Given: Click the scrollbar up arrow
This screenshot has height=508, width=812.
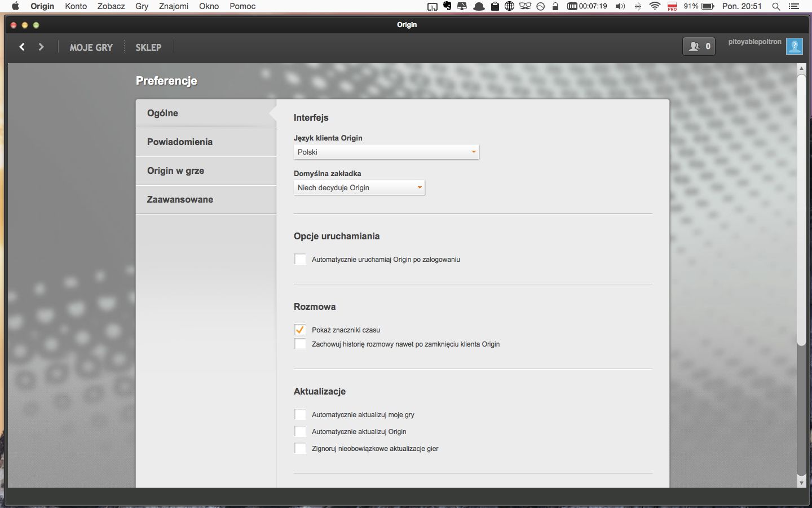Looking at the screenshot, I should [801, 68].
